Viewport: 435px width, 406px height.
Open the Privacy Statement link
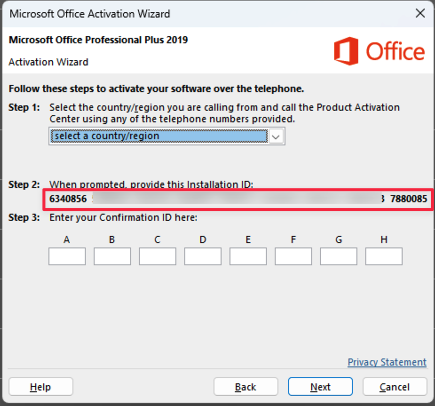tap(387, 362)
